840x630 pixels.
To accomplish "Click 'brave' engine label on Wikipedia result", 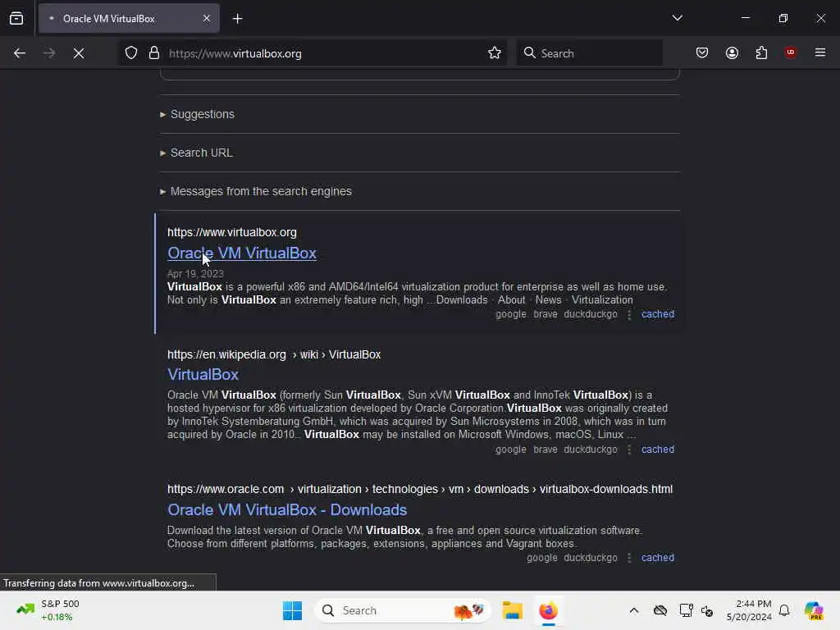I will click(x=546, y=450).
